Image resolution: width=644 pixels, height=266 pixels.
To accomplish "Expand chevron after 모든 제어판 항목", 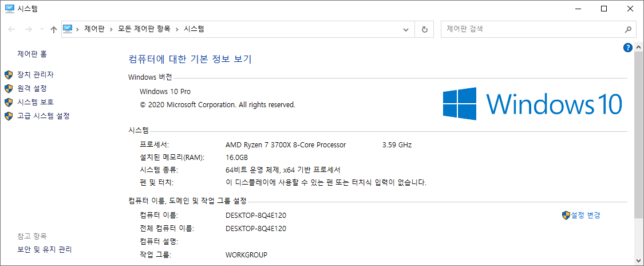I will point(177,29).
